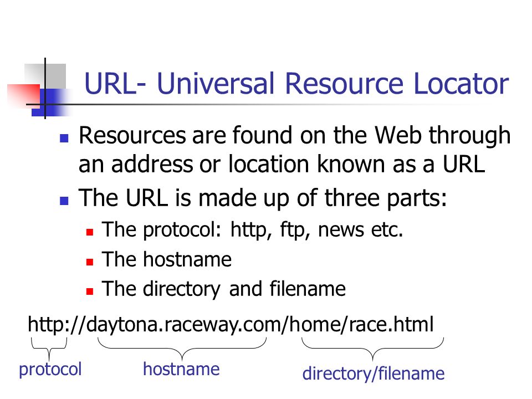Select the sub-bullet 'The hostname'
The width and height of the screenshot is (532, 399).
pyautogui.click(x=167, y=259)
